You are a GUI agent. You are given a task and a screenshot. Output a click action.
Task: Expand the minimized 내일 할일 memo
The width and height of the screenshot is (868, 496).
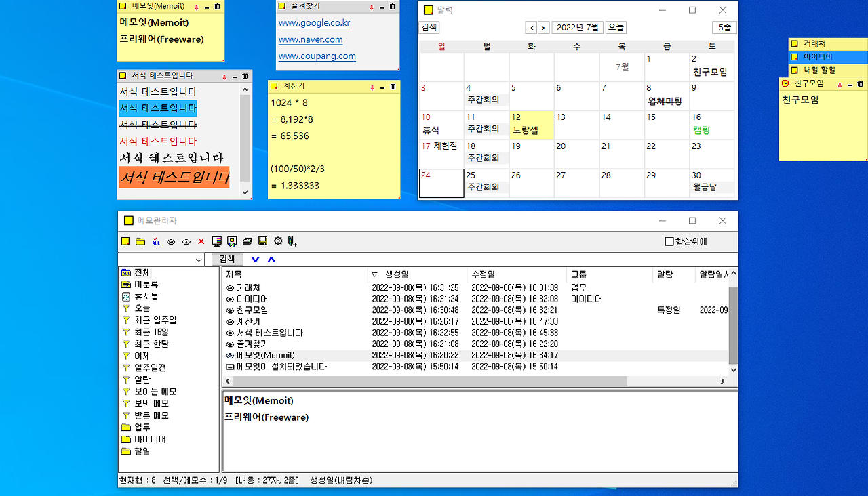823,70
